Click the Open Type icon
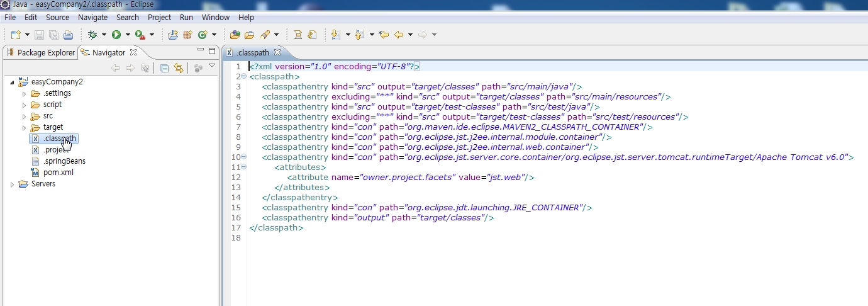 click(235, 35)
